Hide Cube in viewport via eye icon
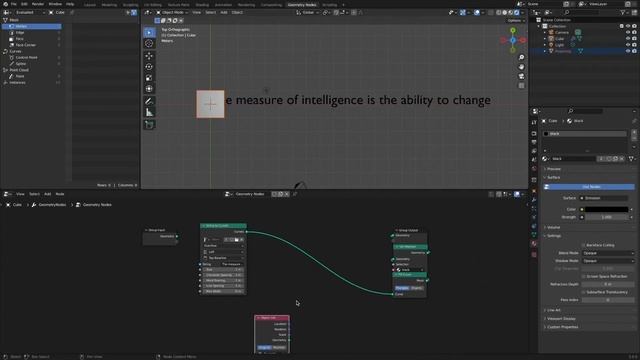 point(628,39)
